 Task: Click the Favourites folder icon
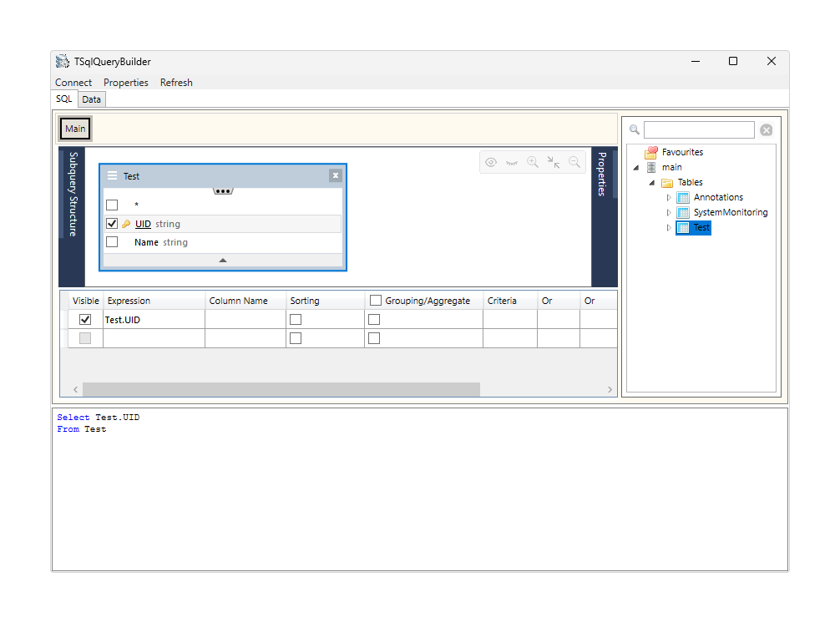click(651, 152)
